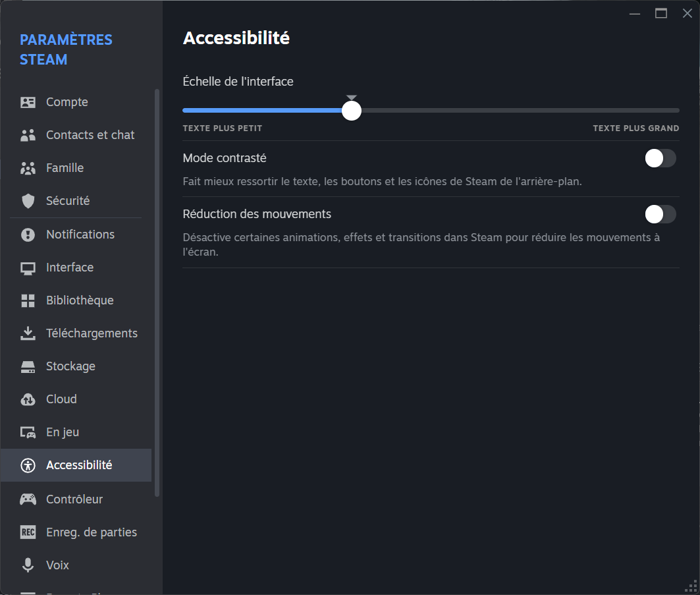
Task: Click the TEXTE PLUS GRAND label
Action: (x=635, y=128)
